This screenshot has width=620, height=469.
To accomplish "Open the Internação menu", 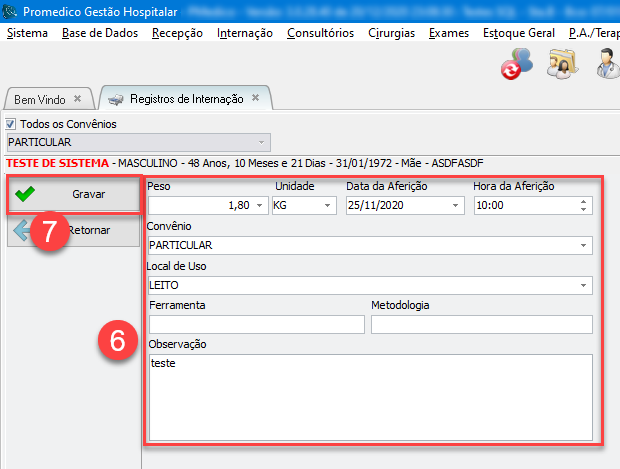I will point(244,32).
